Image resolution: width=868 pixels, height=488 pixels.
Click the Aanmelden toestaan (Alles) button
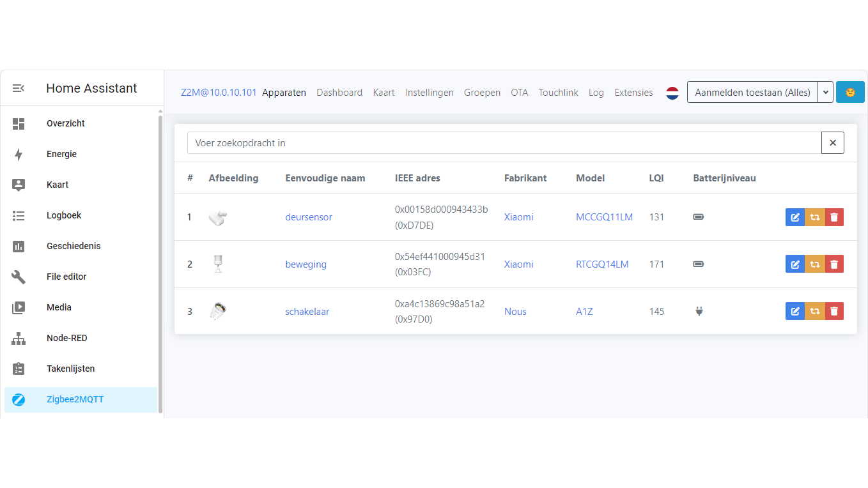pyautogui.click(x=752, y=93)
